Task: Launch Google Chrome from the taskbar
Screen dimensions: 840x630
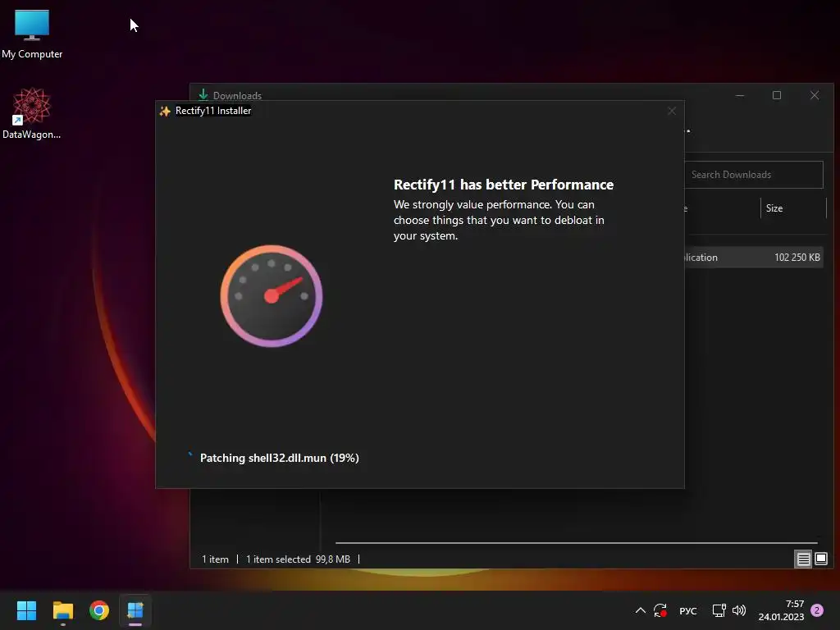Action: tap(99, 610)
